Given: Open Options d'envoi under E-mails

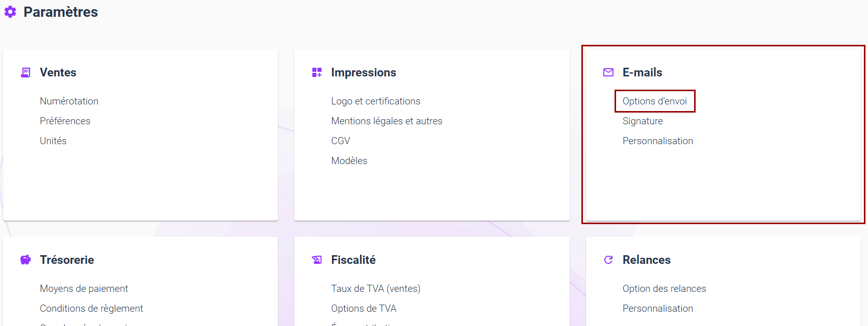Looking at the screenshot, I should point(654,101).
